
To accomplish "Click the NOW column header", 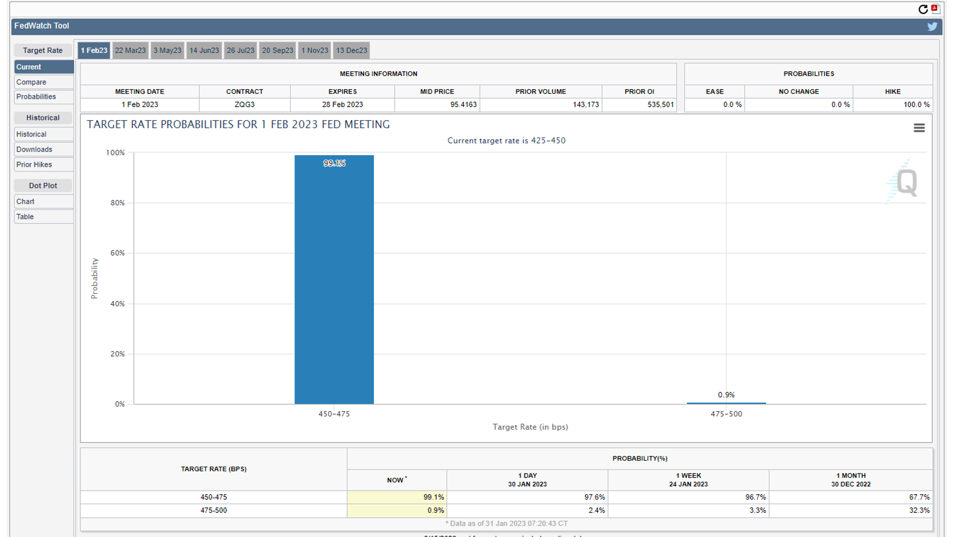I will tap(397, 480).
